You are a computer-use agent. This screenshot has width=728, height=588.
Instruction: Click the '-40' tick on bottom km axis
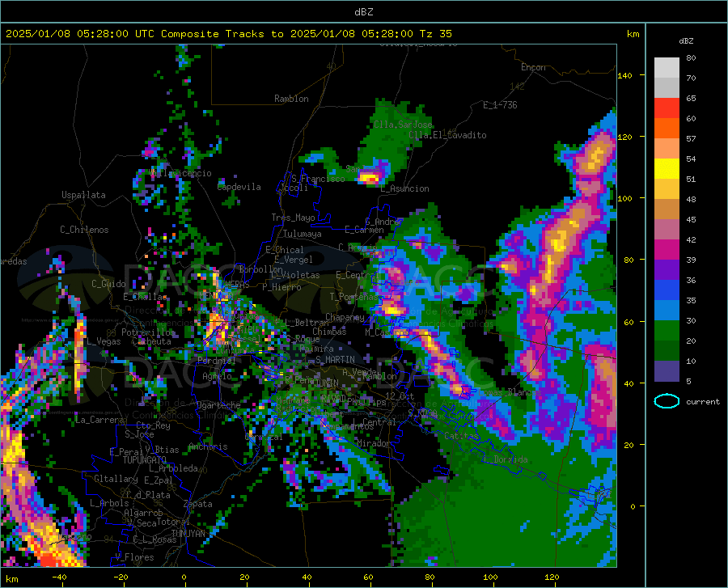59,577
